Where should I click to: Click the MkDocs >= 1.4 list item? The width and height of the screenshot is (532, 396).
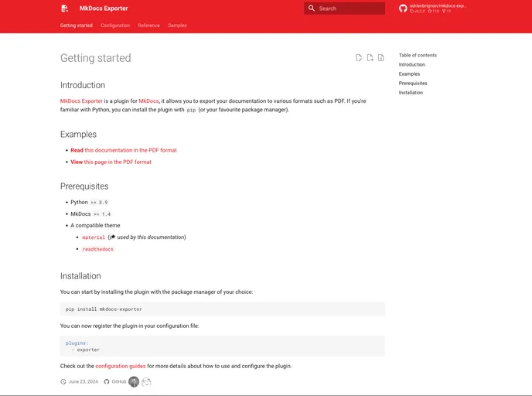point(90,214)
